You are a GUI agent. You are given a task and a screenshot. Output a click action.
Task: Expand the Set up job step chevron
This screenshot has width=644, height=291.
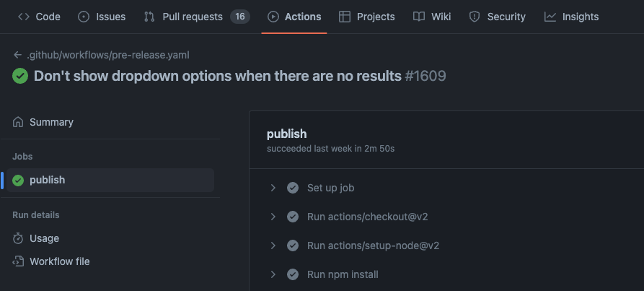click(273, 188)
